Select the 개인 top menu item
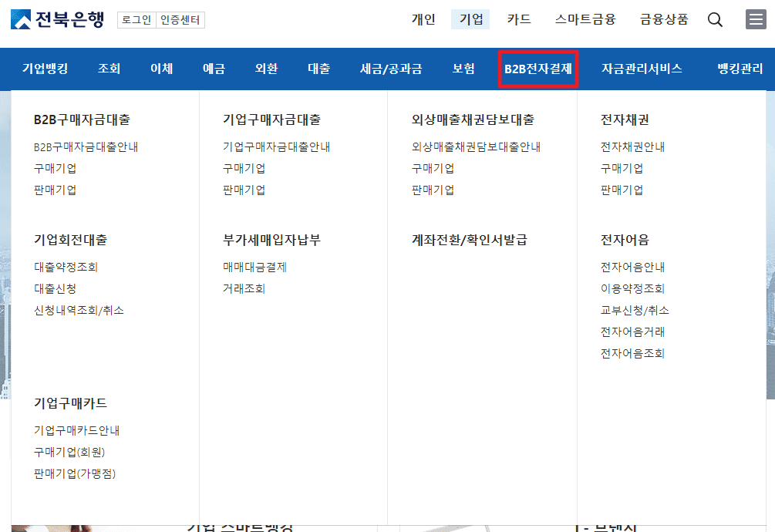This screenshot has height=532, width=775. pos(423,19)
